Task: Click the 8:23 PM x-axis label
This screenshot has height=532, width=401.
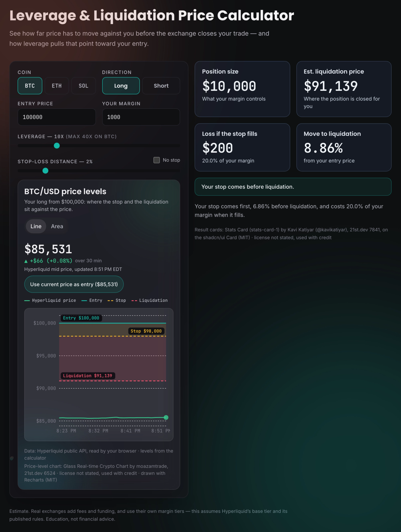Action: click(66, 431)
